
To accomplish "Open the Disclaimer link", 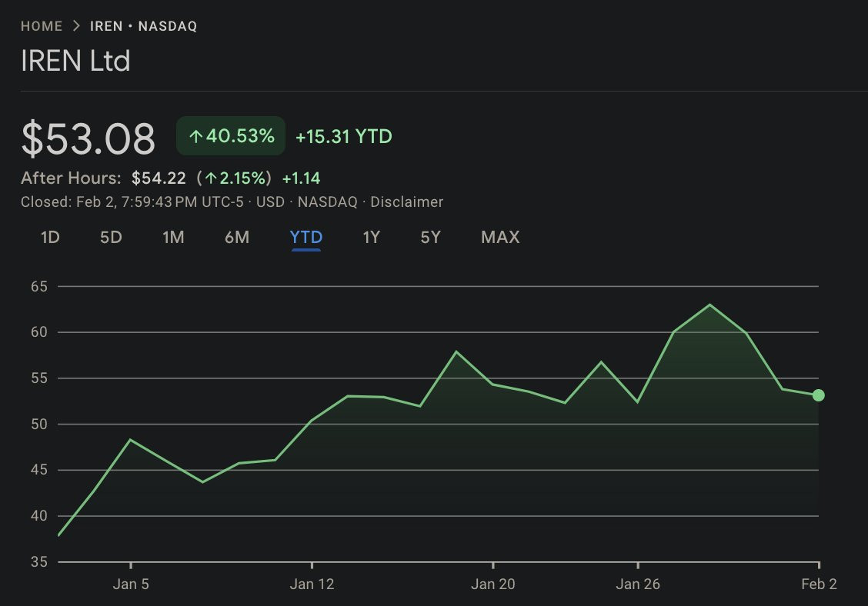I will (407, 202).
